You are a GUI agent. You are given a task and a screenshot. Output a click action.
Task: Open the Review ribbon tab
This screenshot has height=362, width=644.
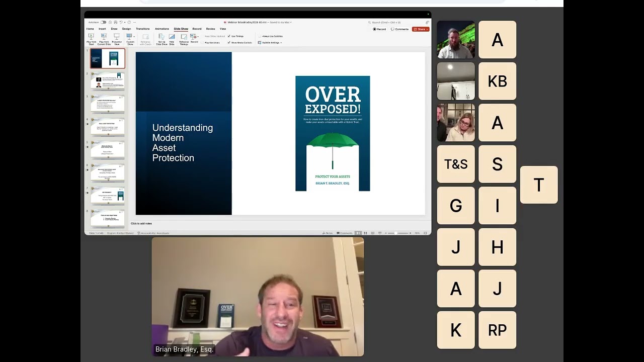point(210,29)
